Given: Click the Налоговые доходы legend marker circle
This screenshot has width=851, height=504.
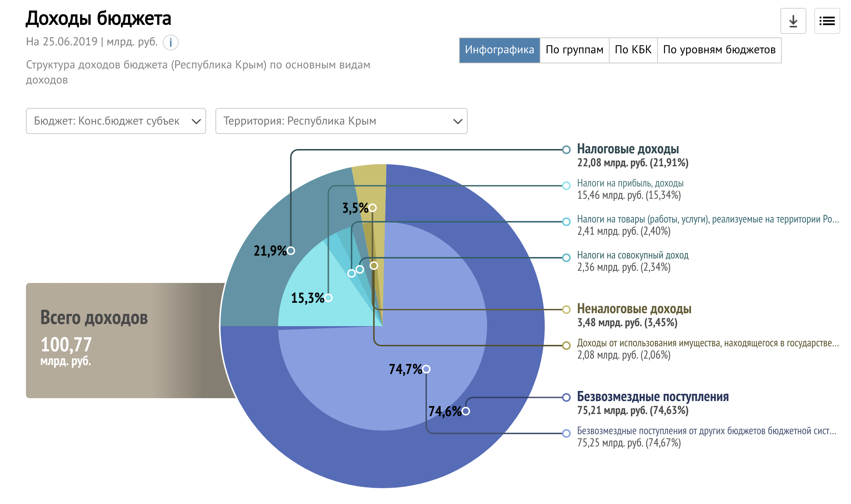Looking at the screenshot, I should (x=566, y=150).
